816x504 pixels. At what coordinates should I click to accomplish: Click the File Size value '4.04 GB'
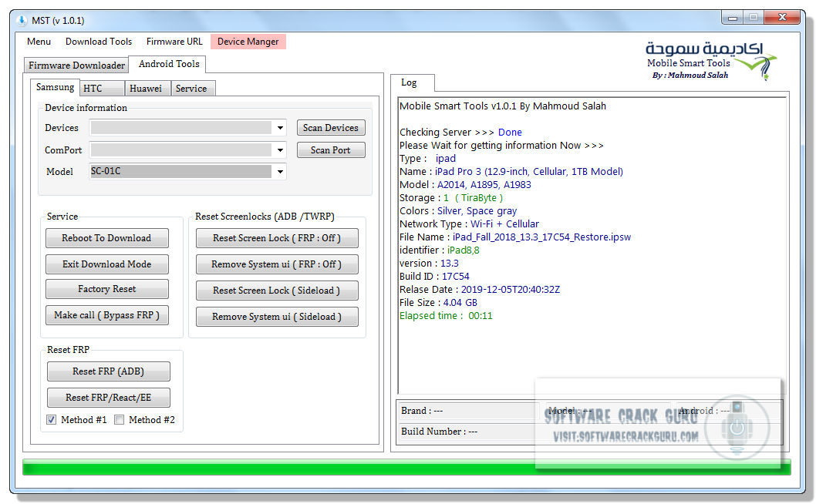(x=460, y=303)
